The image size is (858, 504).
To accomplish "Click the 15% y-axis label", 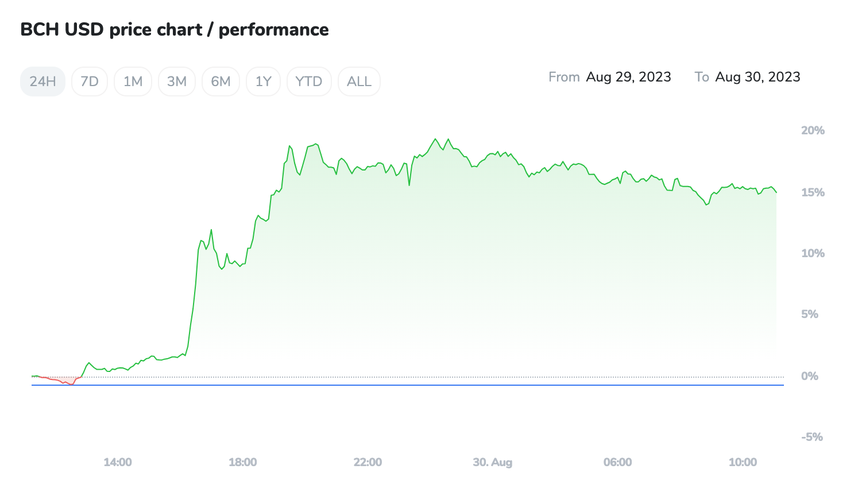I will [813, 192].
